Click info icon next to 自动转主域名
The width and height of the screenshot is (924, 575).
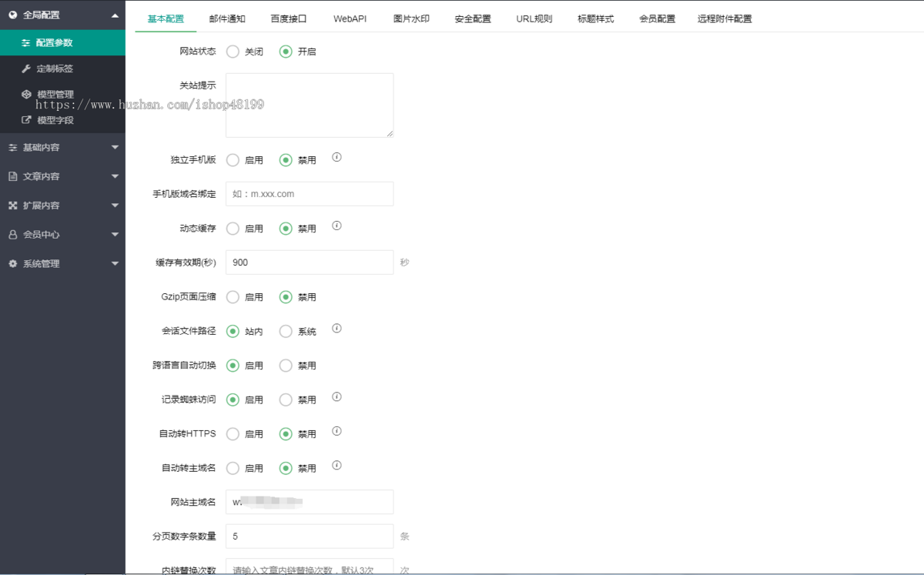(x=336, y=465)
